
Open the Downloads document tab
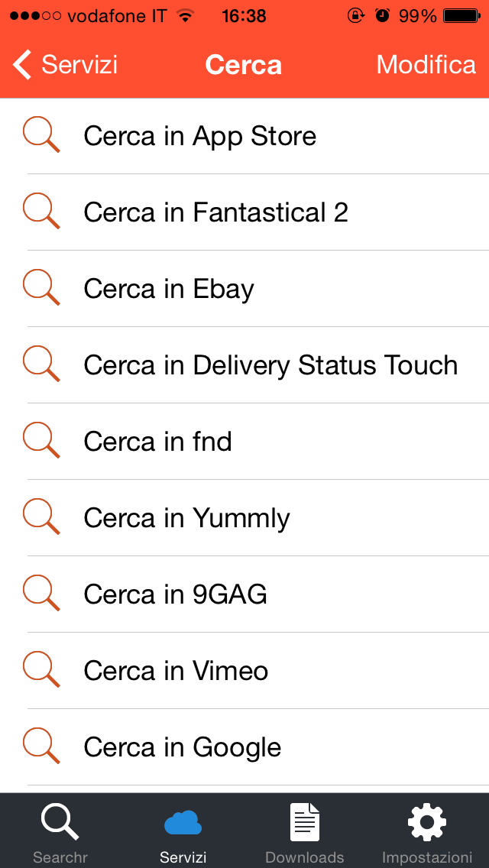pyautogui.click(x=304, y=830)
